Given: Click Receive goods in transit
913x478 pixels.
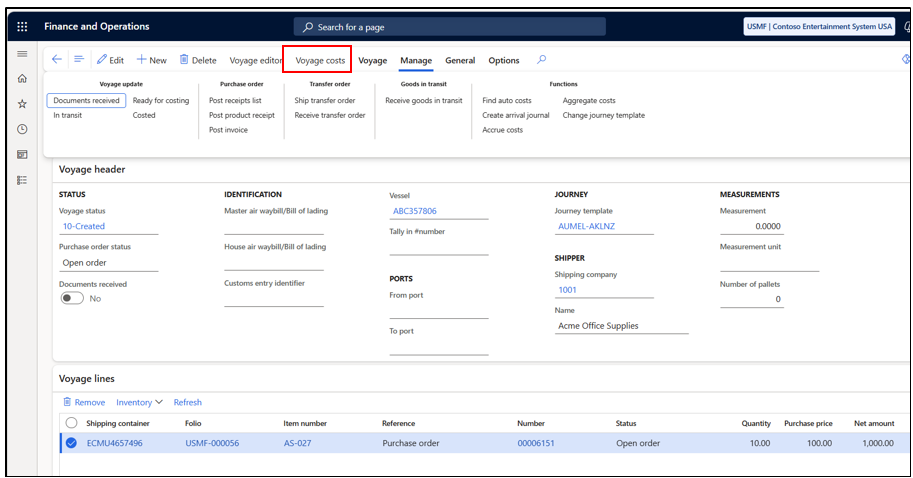Looking at the screenshot, I should coord(423,101).
